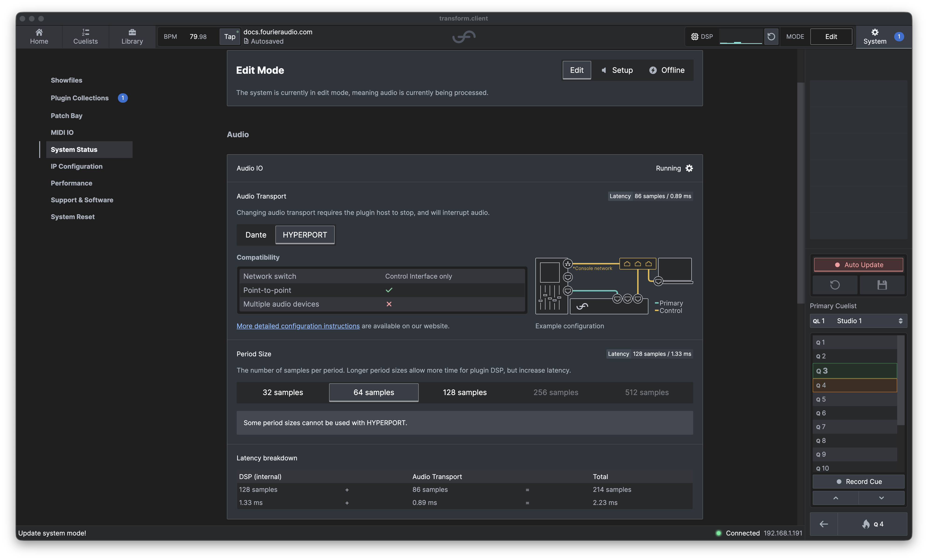The height and width of the screenshot is (560, 928).
Task: Click the DSP reset icon
Action: tap(771, 37)
